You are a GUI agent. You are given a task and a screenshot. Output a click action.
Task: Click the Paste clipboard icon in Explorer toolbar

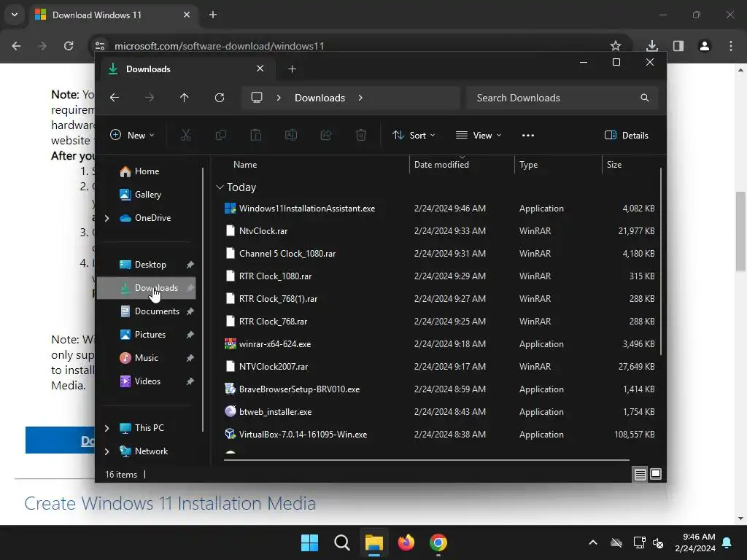click(256, 135)
